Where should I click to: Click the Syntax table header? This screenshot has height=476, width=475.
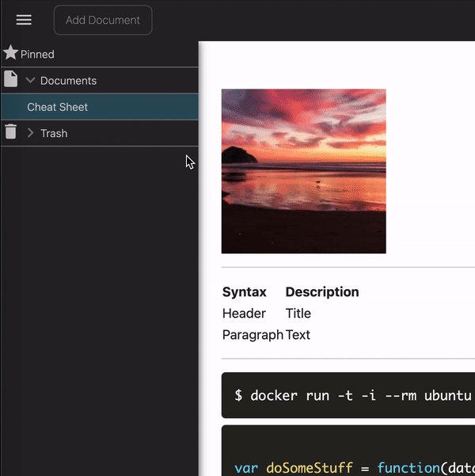point(245,292)
